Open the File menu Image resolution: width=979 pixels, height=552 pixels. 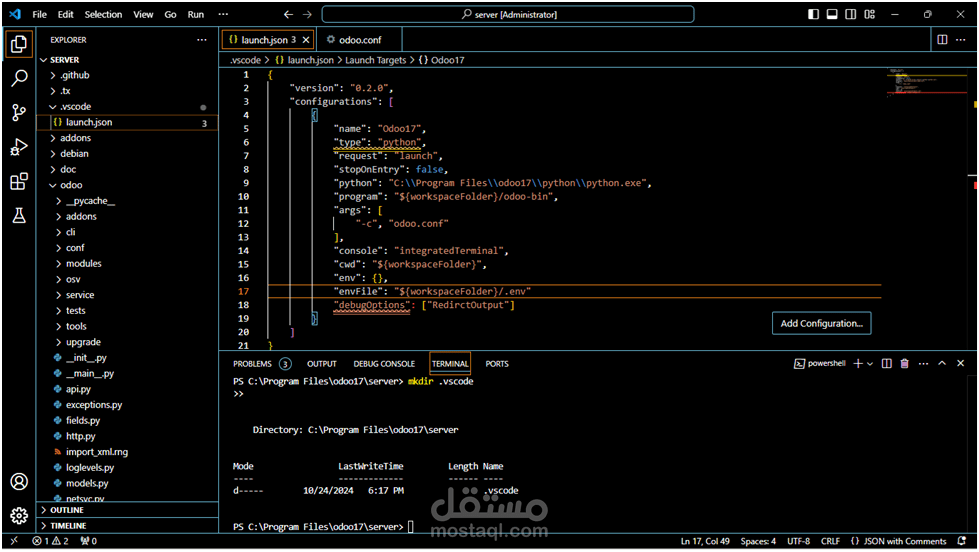tap(39, 14)
